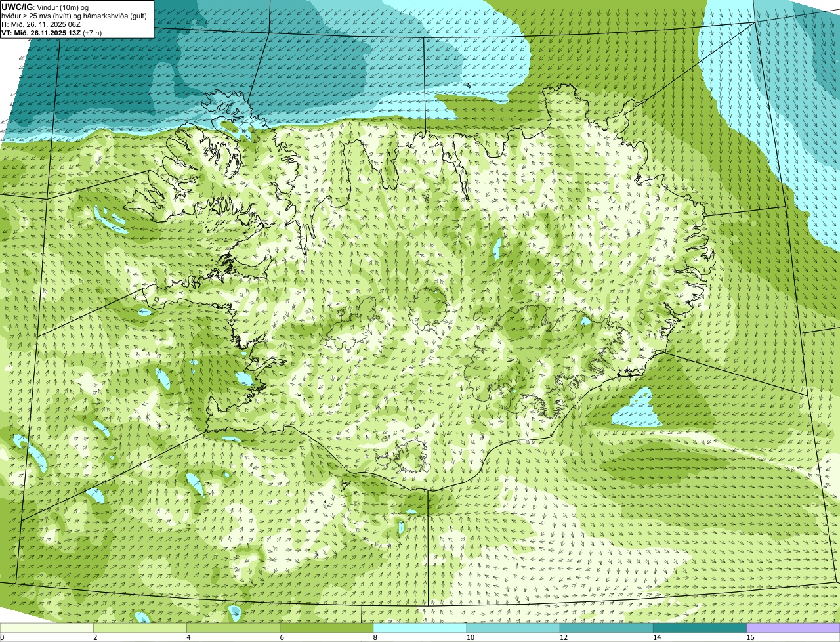
Task: Click the 'hviður > 25 m/s (hvítt)' description line
Action: (x=75, y=15)
